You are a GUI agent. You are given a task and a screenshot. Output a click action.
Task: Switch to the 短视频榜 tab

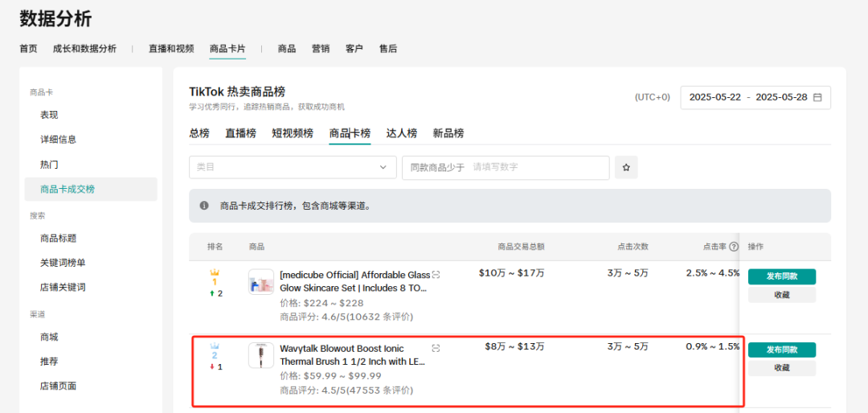point(293,133)
